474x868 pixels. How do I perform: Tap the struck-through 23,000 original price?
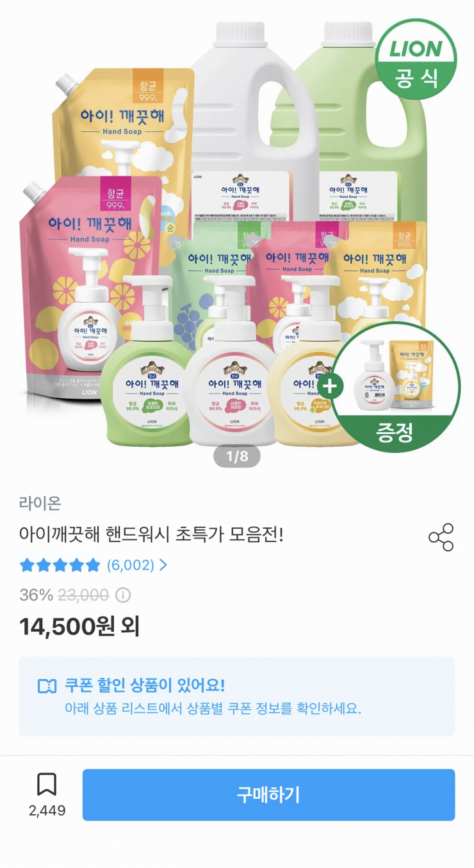[83, 595]
